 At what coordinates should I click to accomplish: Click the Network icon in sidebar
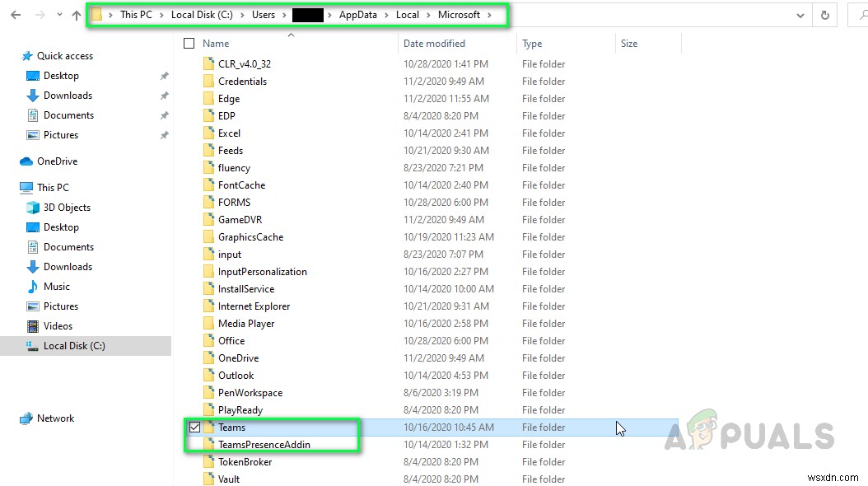click(26, 418)
